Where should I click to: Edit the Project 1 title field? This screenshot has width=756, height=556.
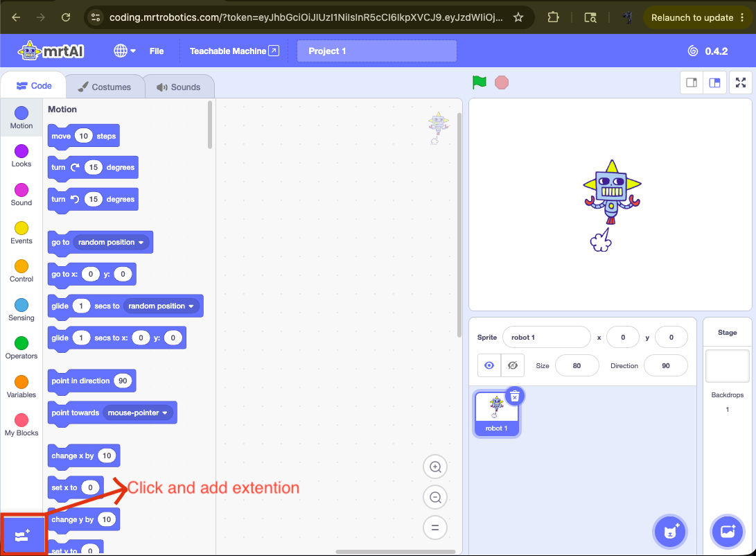[x=376, y=51]
